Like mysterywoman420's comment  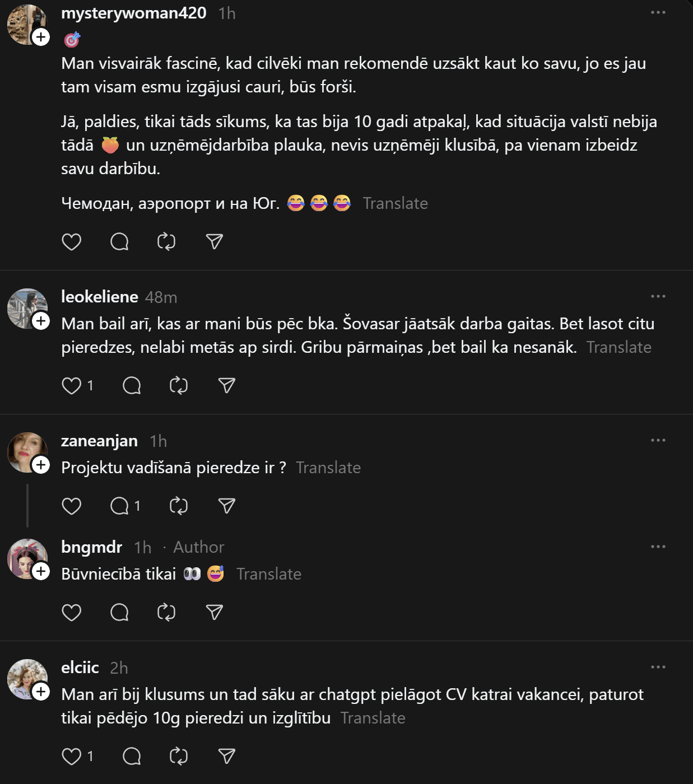(x=71, y=242)
